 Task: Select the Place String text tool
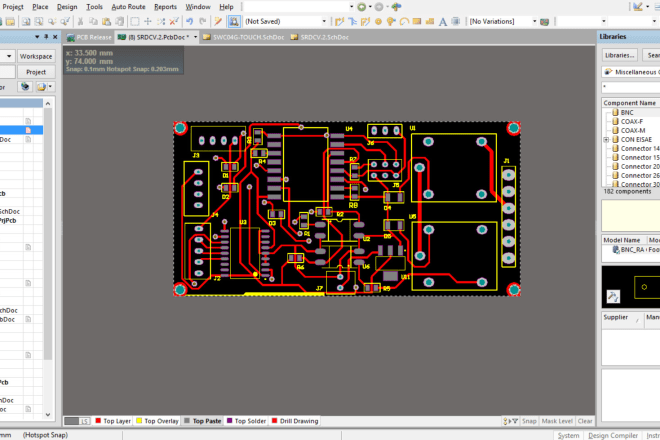click(x=443, y=21)
